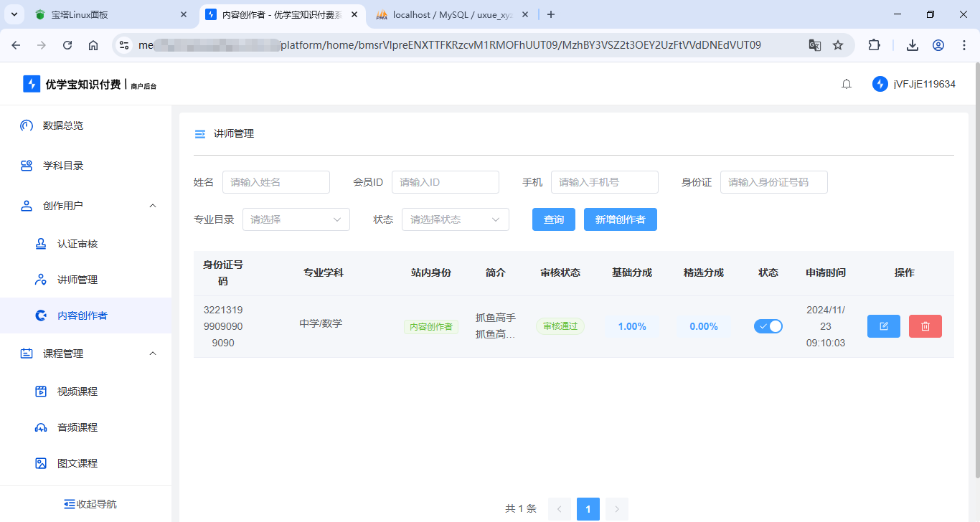Open browser extensions puzzle icon

pyautogui.click(x=874, y=45)
